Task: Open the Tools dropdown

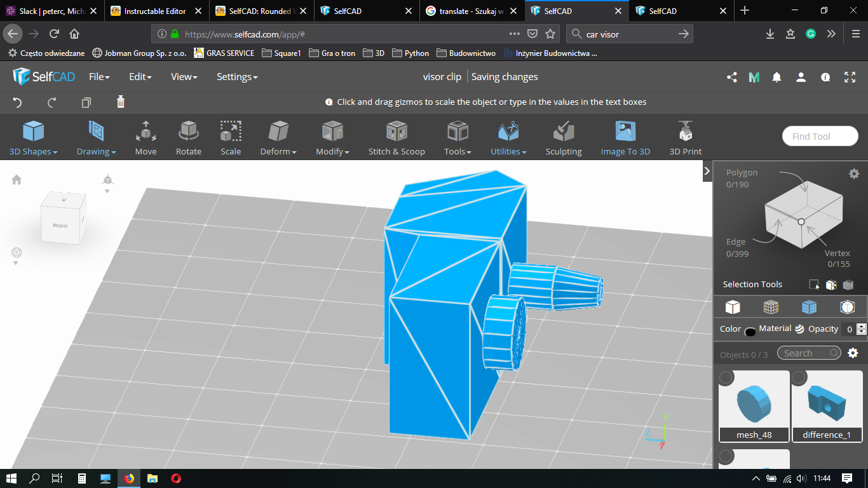Action: 458,138
